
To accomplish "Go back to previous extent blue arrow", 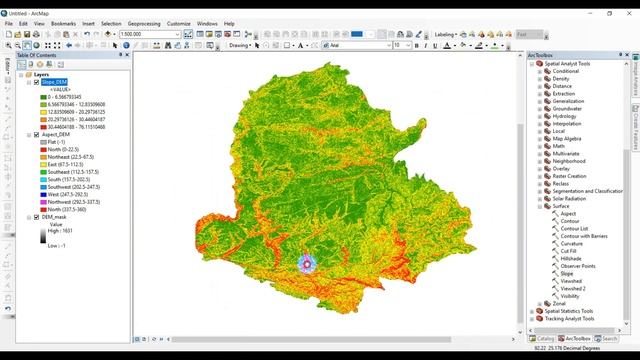I will click(x=69, y=45).
